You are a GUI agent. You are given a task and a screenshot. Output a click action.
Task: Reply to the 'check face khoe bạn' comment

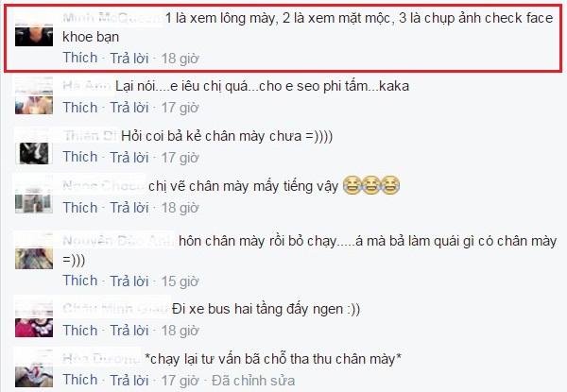point(129,59)
